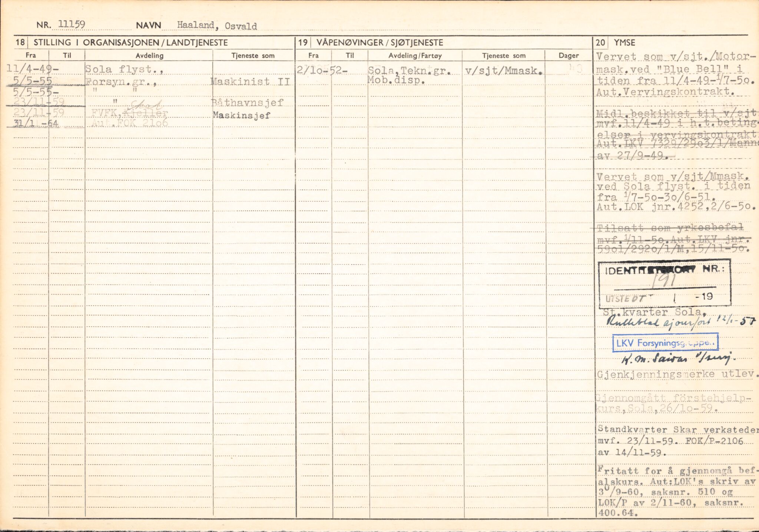Select the Båthavnsjef entry
This screenshot has width=759, height=532.
click(248, 103)
